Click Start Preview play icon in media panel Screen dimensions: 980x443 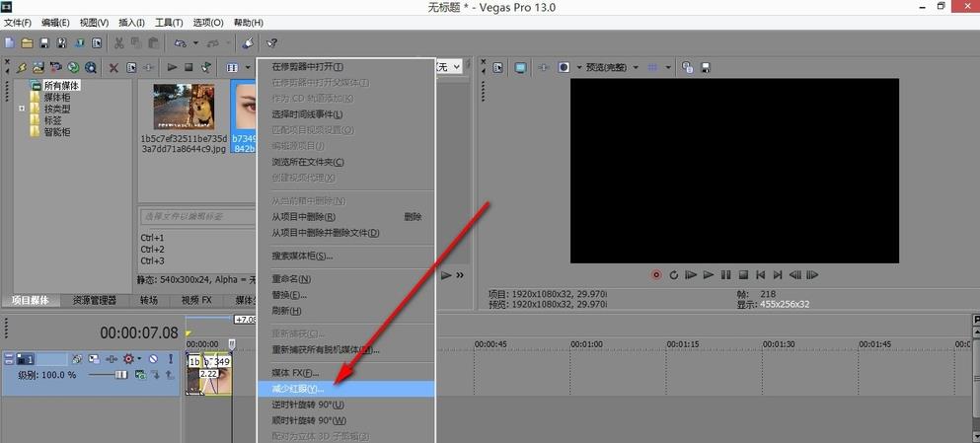click(172, 67)
